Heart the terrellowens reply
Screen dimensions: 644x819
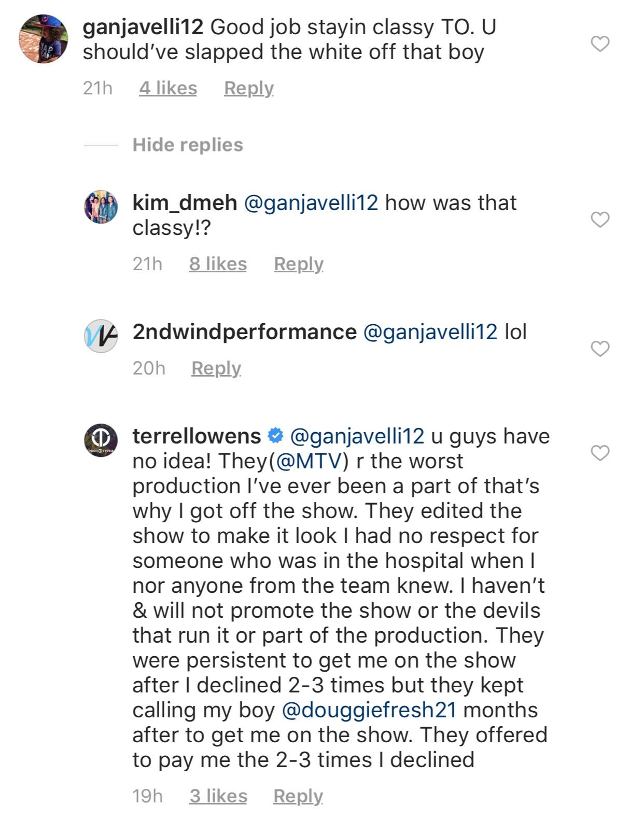(x=600, y=453)
